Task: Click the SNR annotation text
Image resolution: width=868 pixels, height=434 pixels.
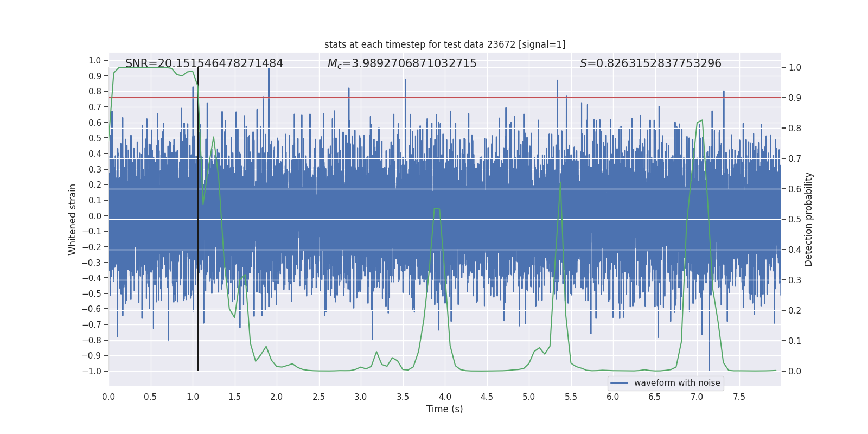Action: pos(204,63)
